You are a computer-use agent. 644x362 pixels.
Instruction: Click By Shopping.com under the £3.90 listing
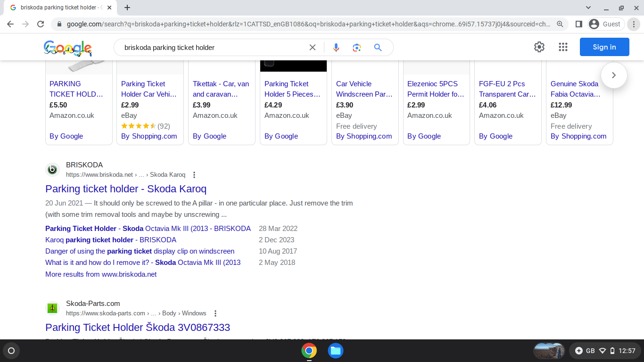pyautogui.click(x=364, y=136)
